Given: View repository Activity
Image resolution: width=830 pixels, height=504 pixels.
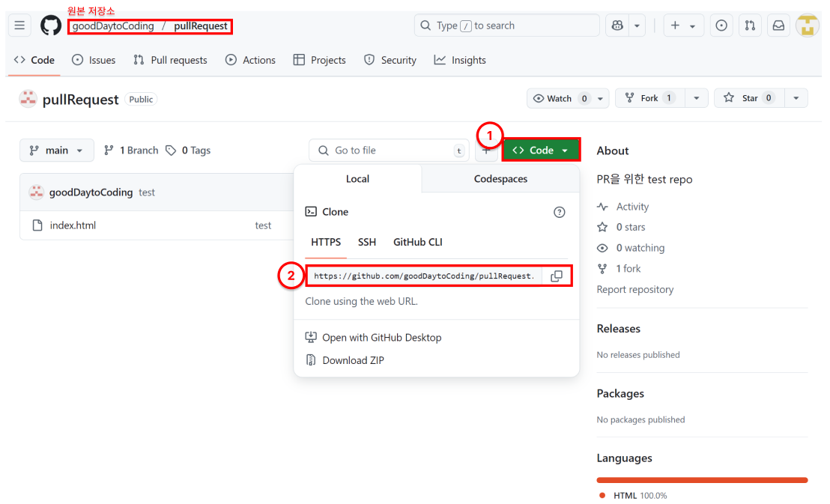Looking at the screenshot, I should point(623,207).
